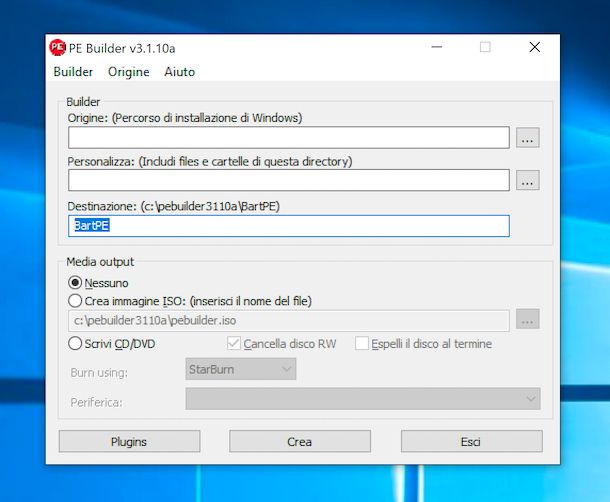610x502 pixels.
Task: Open the Periferica device dropdown
Action: click(363, 398)
